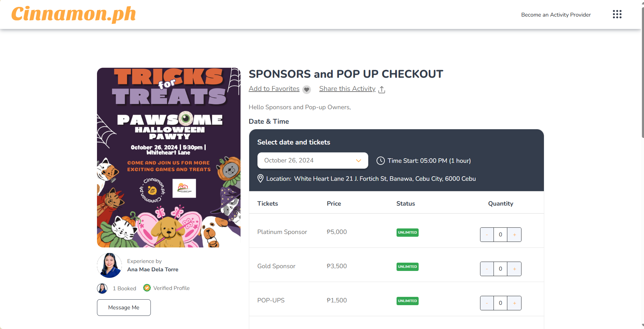Decrease Gold Sponsor ticket quantity

point(487,269)
